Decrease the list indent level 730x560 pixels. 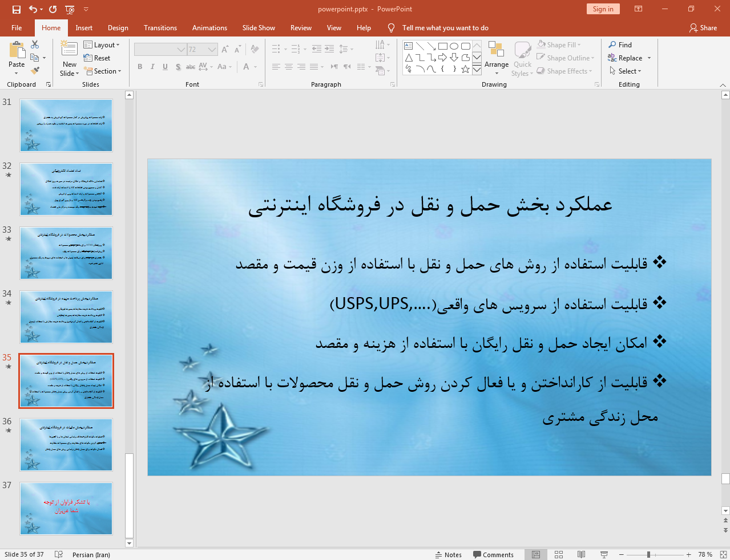pyautogui.click(x=317, y=49)
